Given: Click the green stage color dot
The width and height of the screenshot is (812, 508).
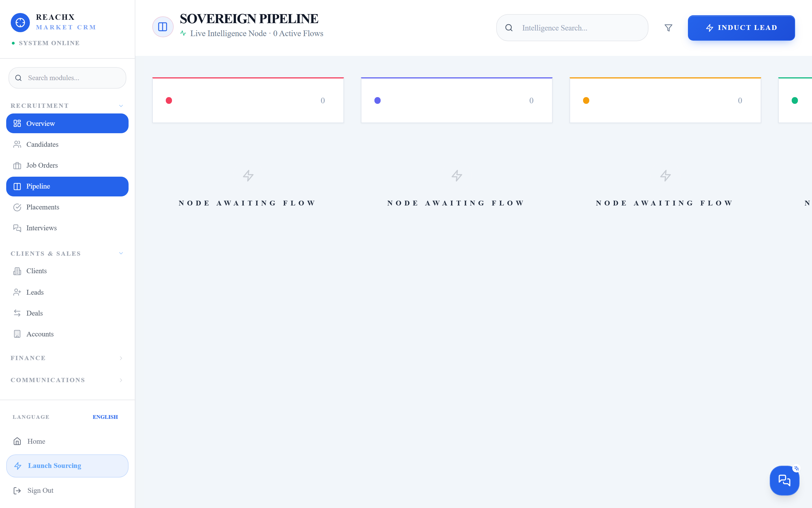Looking at the screenshot, I should click(x=795, y=100).
